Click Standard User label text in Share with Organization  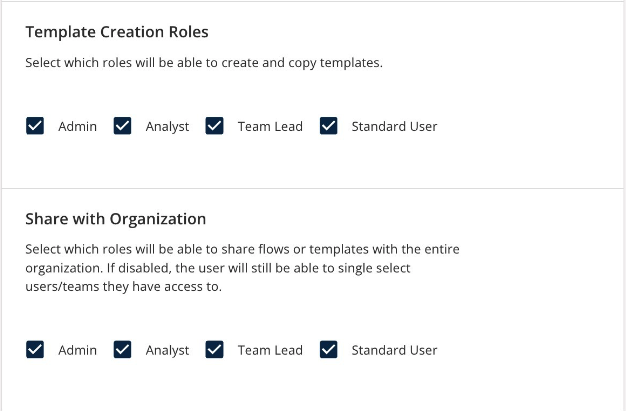coord(394,350)
